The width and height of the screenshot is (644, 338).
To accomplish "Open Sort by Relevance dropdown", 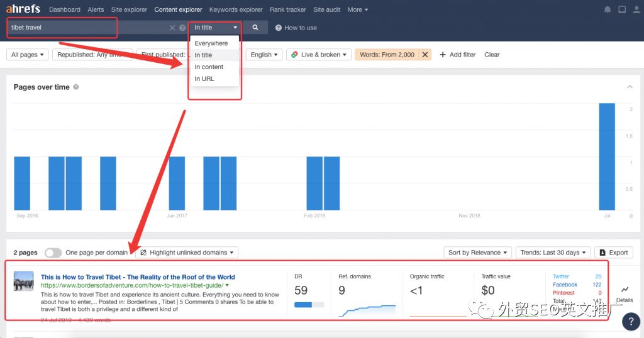I will 477,253.
